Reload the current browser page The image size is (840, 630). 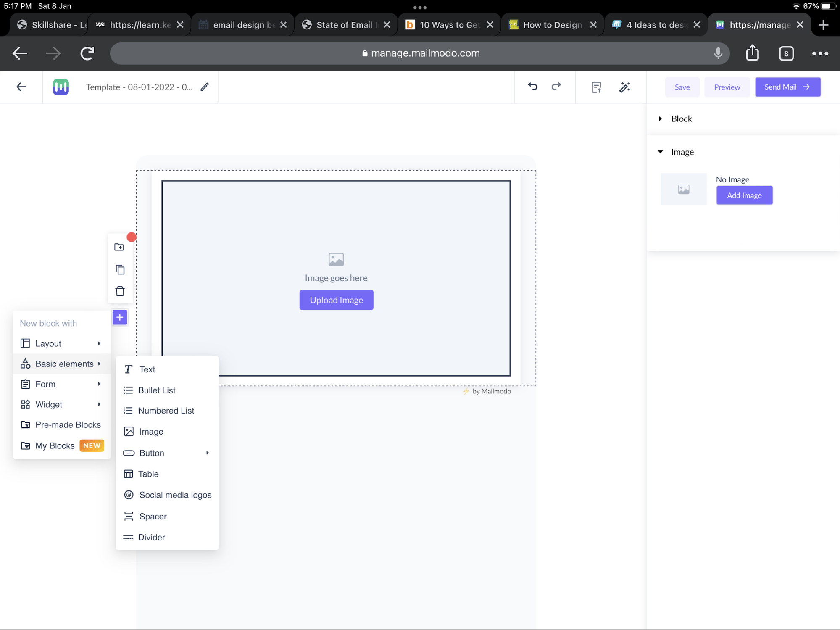(x=87, y=53)
